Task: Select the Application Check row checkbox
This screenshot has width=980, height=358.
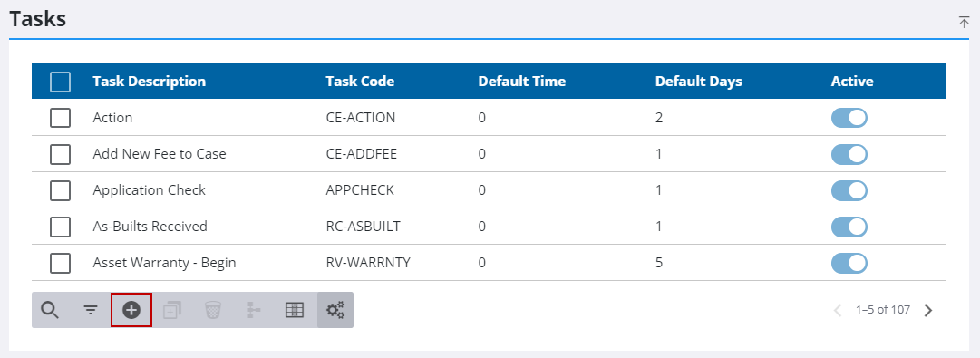Action: click(x=60, y=190)
